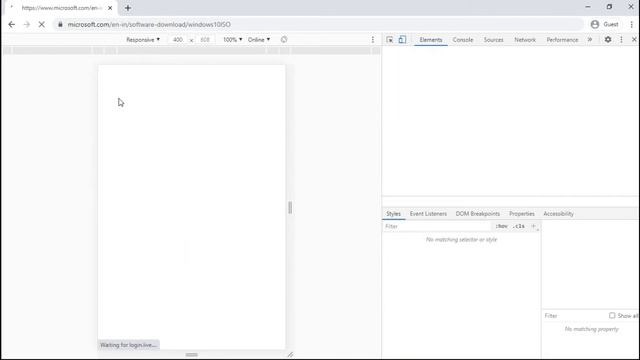Switch to the Sources tab
Image resolution: width=640 pixels, height=360 pixels.
point(493,40)
